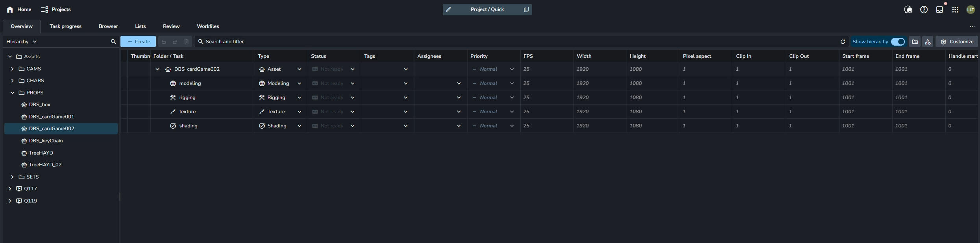This screenshot has height=243, width=980.
Task: Expand the Q117 sequence
Action: click(10, 189)
